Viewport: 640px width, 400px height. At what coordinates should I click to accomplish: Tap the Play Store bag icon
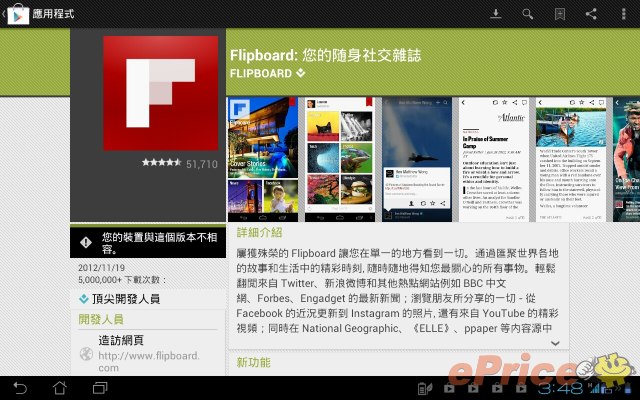pos(14,14)
